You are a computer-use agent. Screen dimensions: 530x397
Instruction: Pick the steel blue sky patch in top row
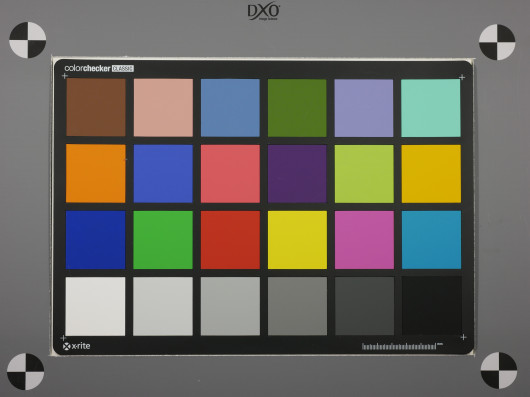(x=230, y=107)
